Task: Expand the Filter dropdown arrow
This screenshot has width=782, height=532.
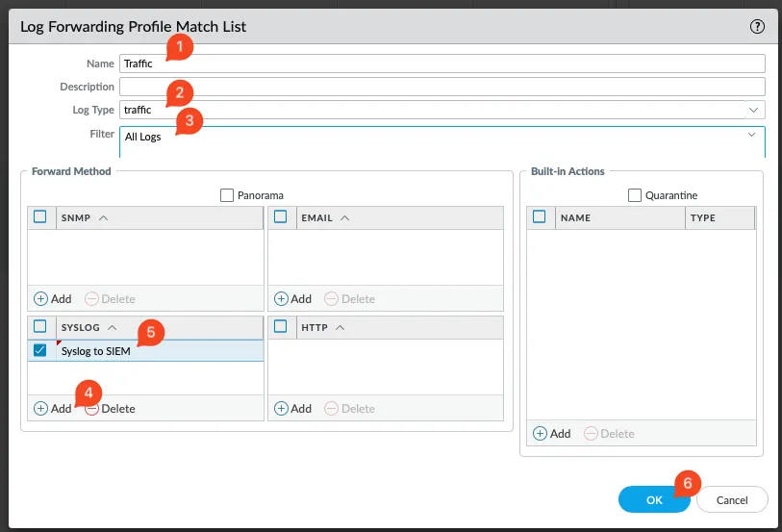Action: tap(751, 135)
